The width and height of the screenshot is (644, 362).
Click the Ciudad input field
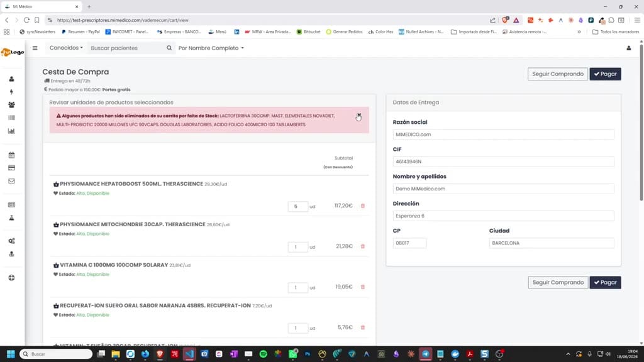[552, 243]
